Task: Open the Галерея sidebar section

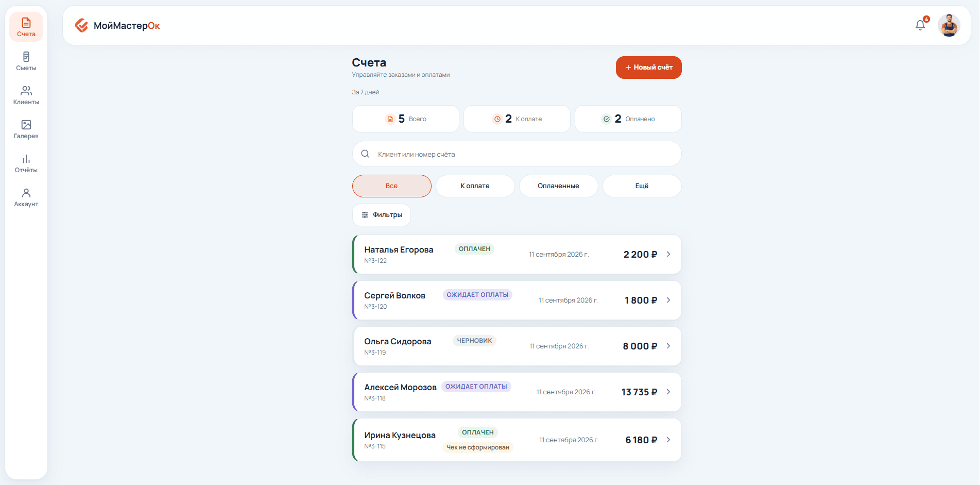Action: [x=26, y=129]
